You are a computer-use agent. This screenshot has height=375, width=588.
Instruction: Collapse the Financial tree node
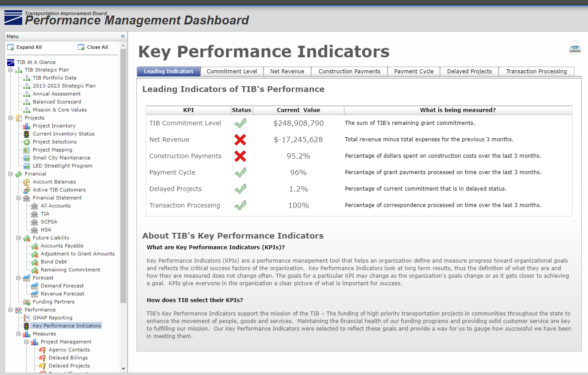tap(10, 174)
